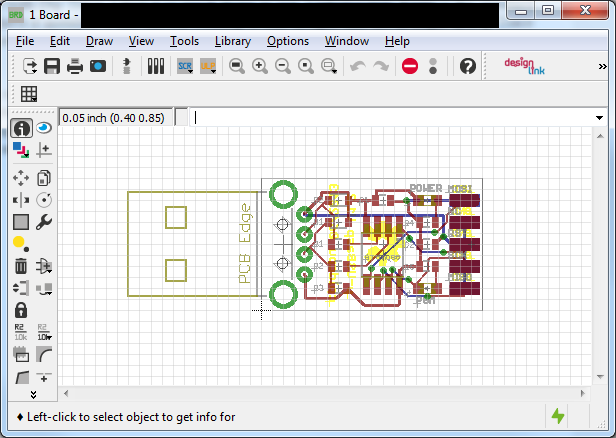
Task: Open the File menu
Action: point(25,41)
